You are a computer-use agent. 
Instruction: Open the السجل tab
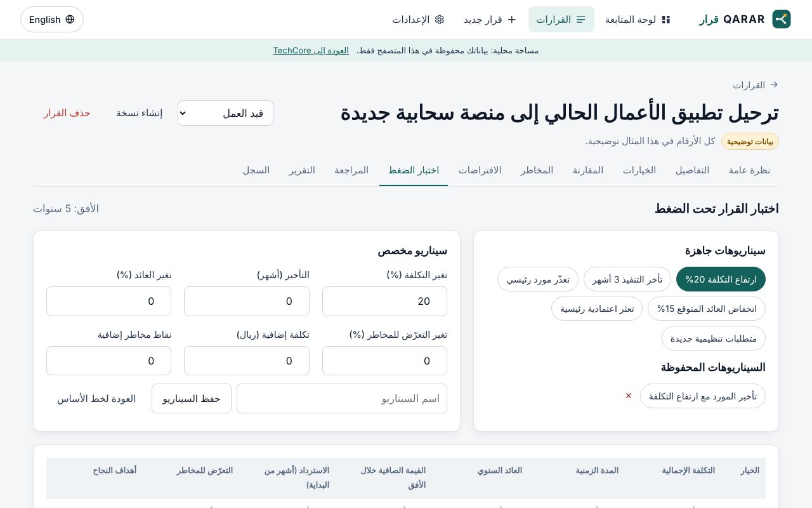click(x=256, y=170)
